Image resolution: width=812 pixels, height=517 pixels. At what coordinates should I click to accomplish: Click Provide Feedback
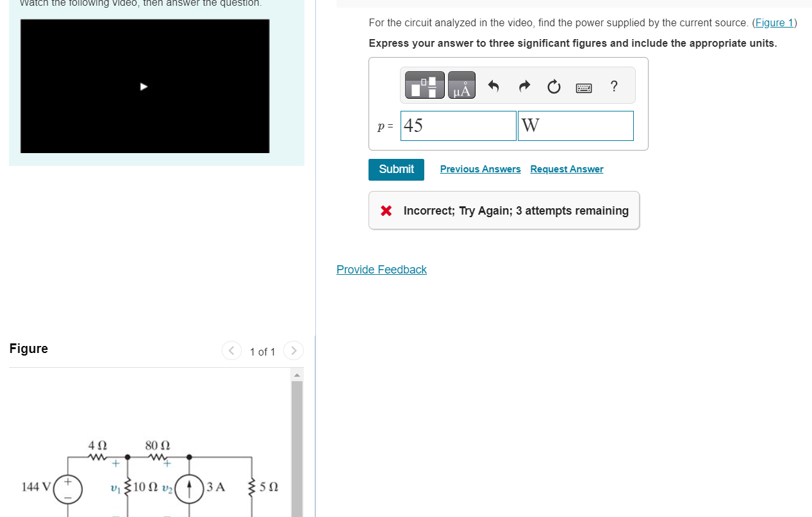(x=381, y=269)
